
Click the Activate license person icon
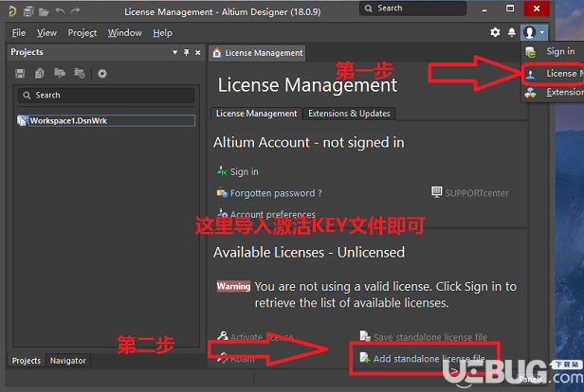tap(223, 336)
